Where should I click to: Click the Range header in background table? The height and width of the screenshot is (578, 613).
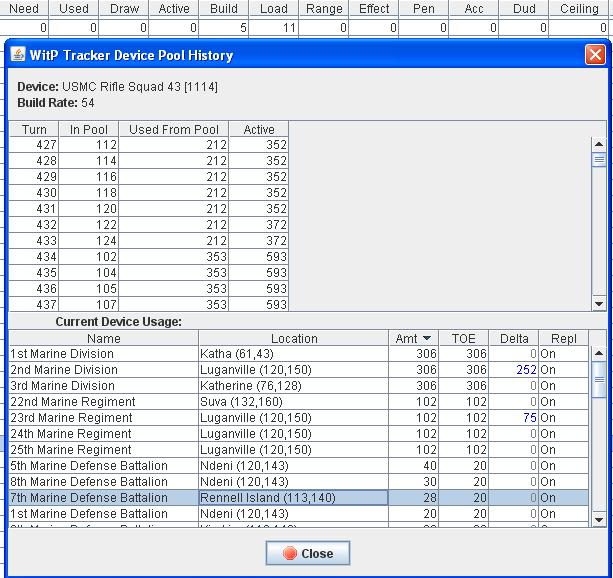coord(324,9)
